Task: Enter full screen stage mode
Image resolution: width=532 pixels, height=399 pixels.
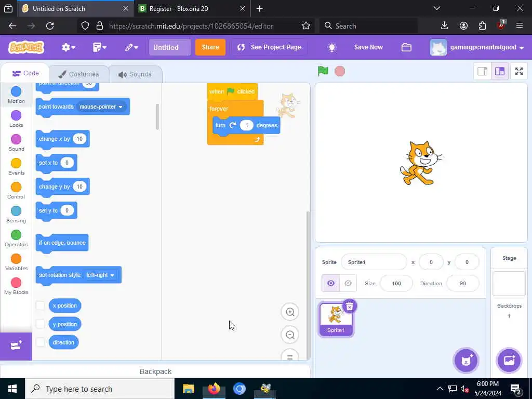Action: click(519, 71)
